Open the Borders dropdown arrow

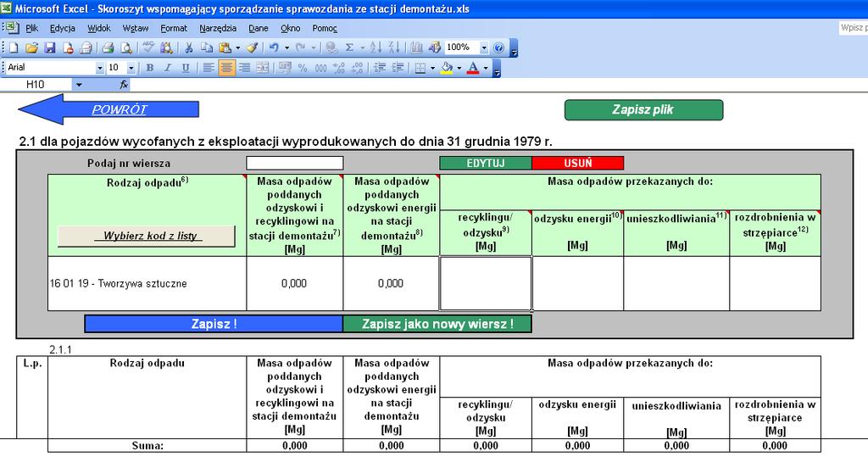click(x=432, y=68)
